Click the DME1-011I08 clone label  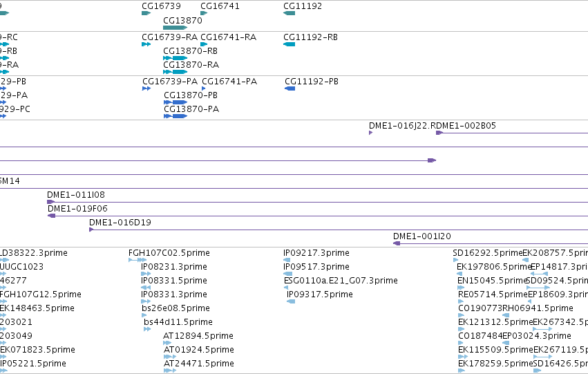[x=76, y=195]
